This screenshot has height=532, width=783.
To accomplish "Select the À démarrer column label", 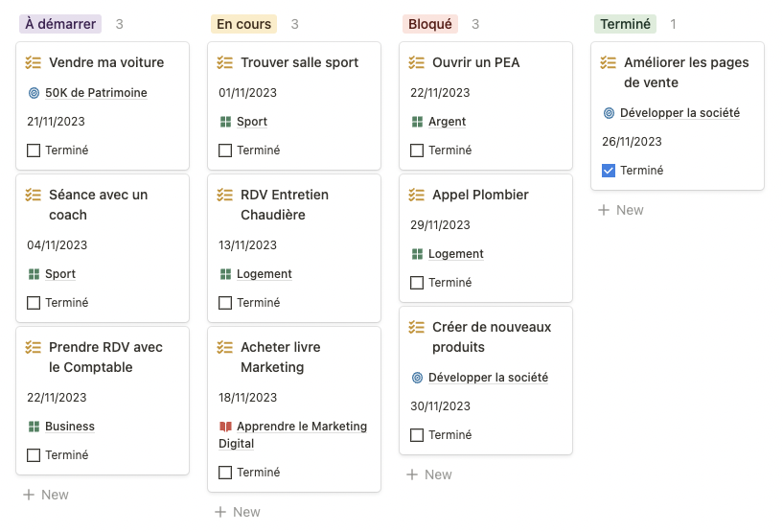I will coord(59,24).
